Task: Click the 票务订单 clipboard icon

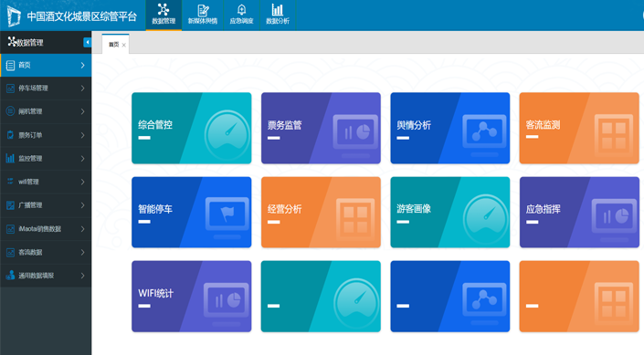Action: coord(10,135)
